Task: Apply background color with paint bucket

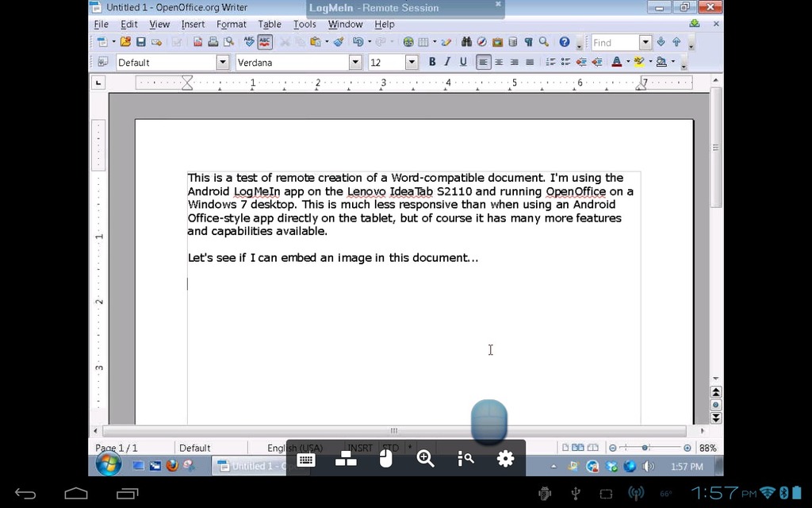Action: tap(661, 62)
